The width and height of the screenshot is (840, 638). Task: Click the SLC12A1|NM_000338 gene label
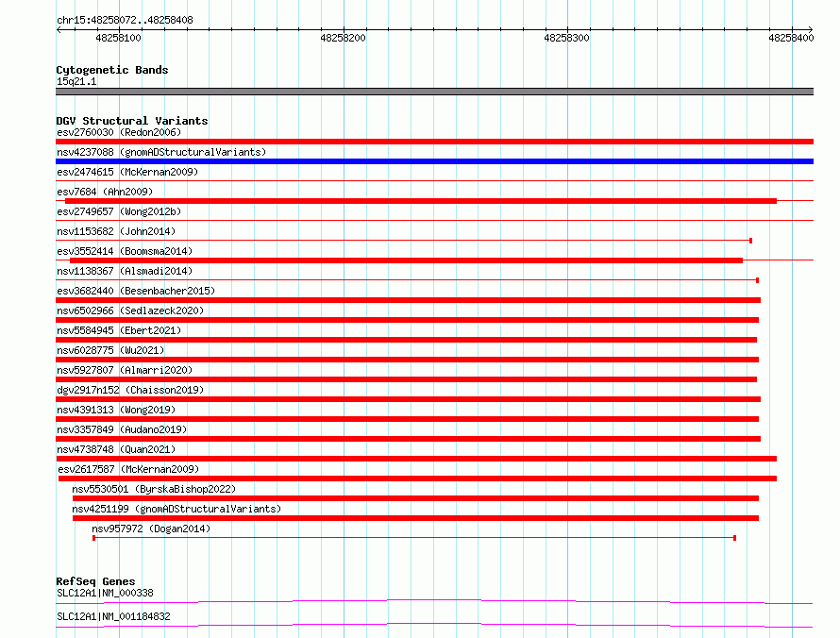point(105,593)
